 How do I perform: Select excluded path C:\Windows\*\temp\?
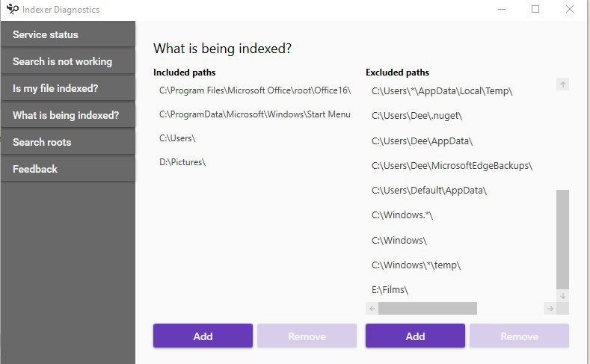coord(417,265)
